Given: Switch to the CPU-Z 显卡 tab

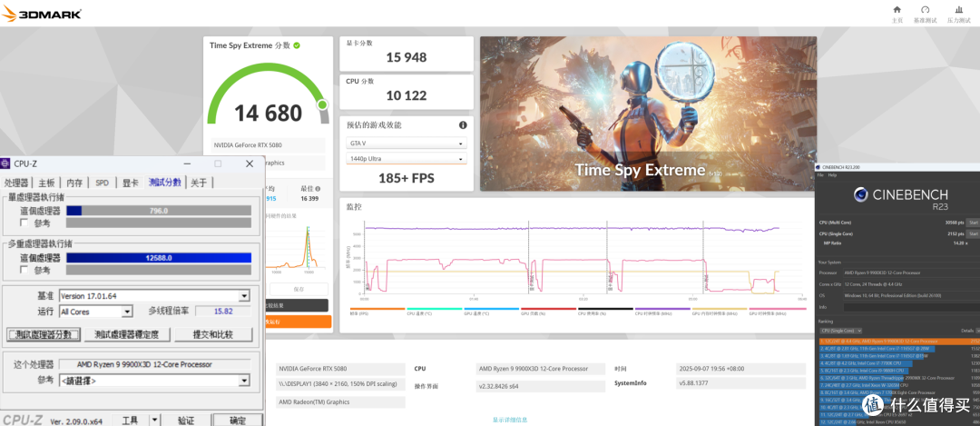Looking at the screenshot, I should tap(130, 183).
